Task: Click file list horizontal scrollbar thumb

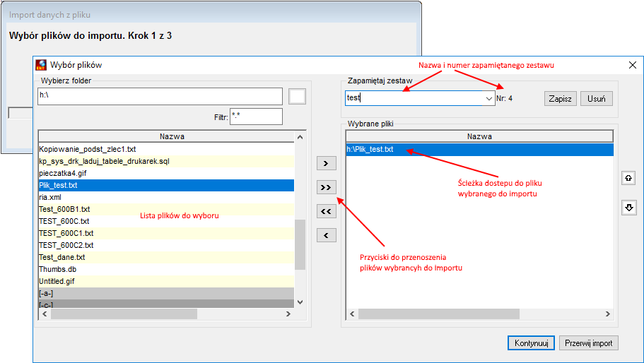Action: [124, 314]
